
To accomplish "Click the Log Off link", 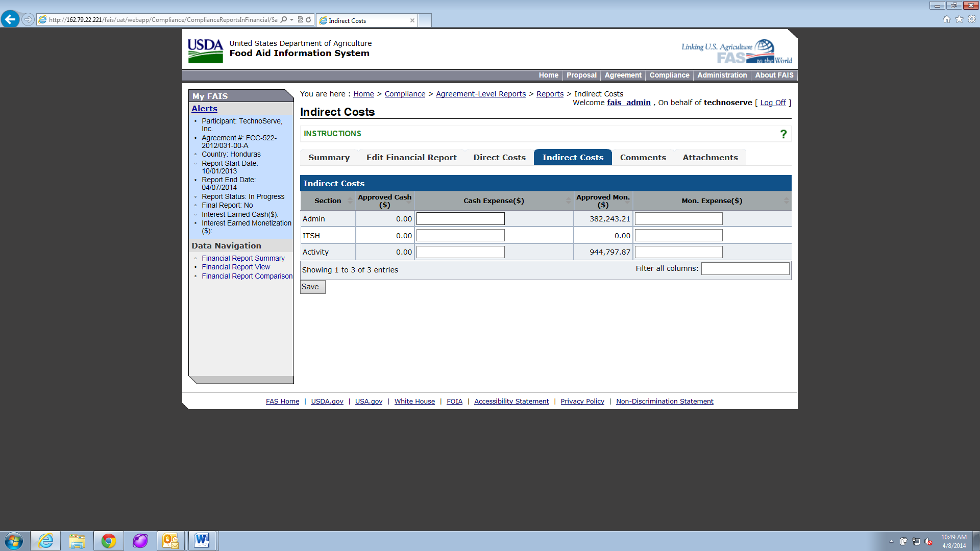I will coord(773,103).
